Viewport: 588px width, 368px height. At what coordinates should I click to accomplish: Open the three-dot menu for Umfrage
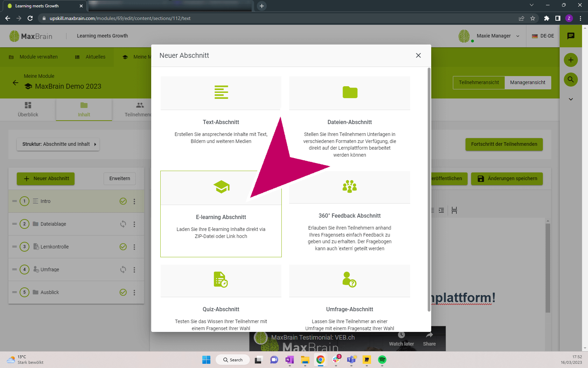[x=134, y=270]
